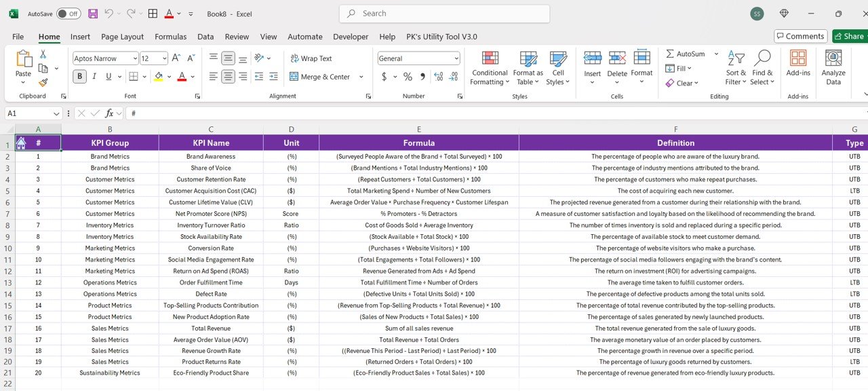Viewport: 868px width, 391px height.
Task: Increase font size with the larger A icon
Action: (x=176, y=58)
